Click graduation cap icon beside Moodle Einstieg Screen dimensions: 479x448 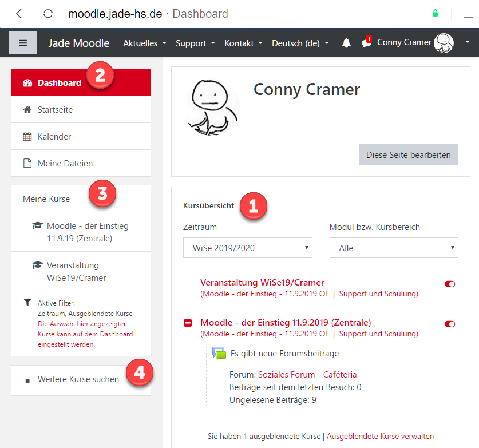[x=38, y=226]
